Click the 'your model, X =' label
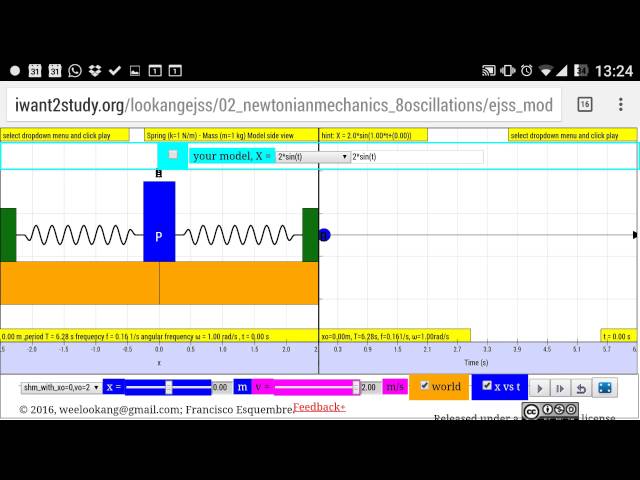The image size is (640, 480). pyautogui.click(x=231, y=156)
